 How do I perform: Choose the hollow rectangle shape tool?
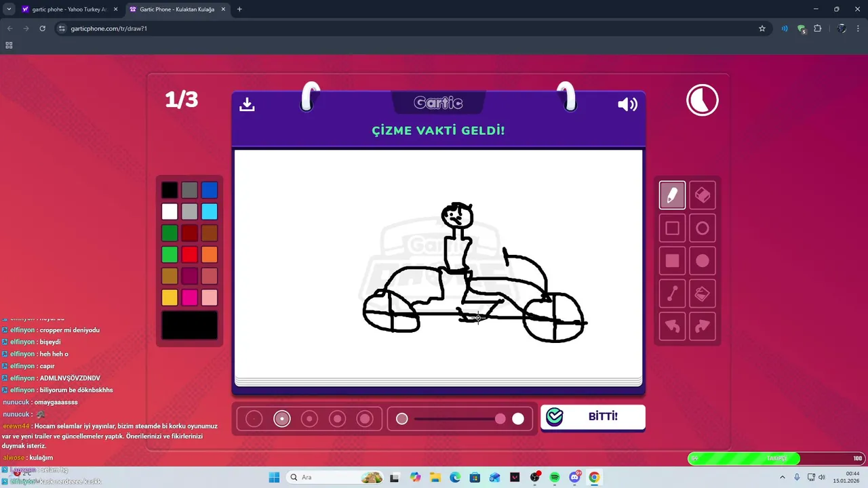coord(672,228)
